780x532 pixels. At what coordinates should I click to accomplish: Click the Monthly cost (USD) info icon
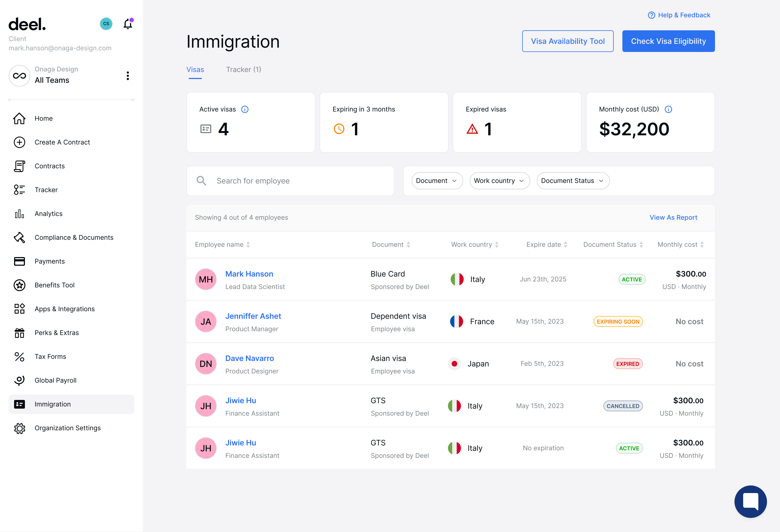(669, 109)
